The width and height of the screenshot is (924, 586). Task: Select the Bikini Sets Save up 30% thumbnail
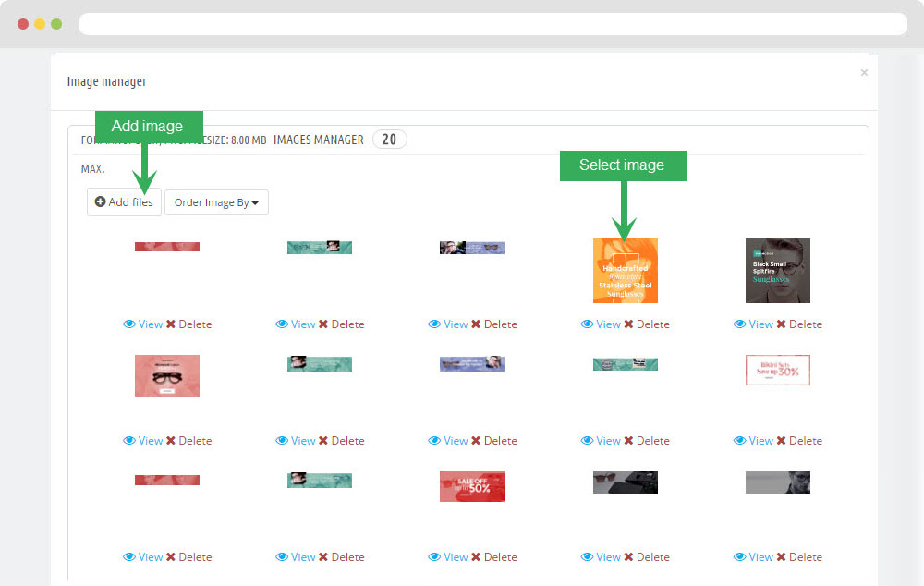coord(777,370)
